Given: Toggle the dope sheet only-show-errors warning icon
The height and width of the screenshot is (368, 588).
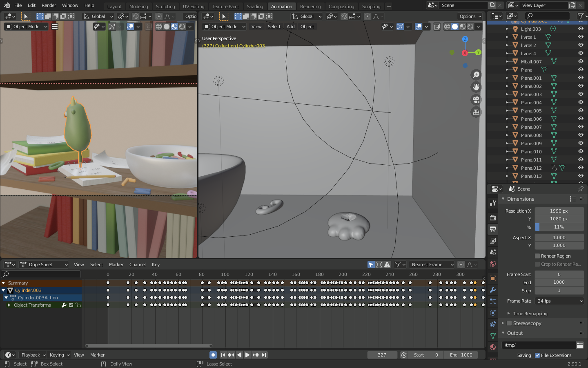Looking at the screenshot, I should coord(387,265).
